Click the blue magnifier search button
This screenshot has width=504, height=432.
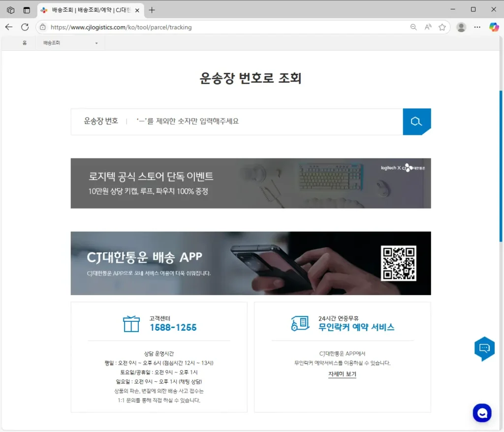[416, 122]
